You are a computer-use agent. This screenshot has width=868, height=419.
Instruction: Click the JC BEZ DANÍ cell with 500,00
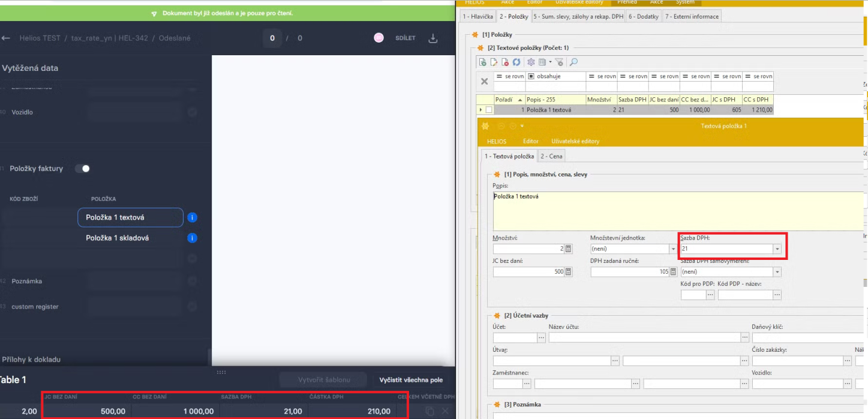87,411
